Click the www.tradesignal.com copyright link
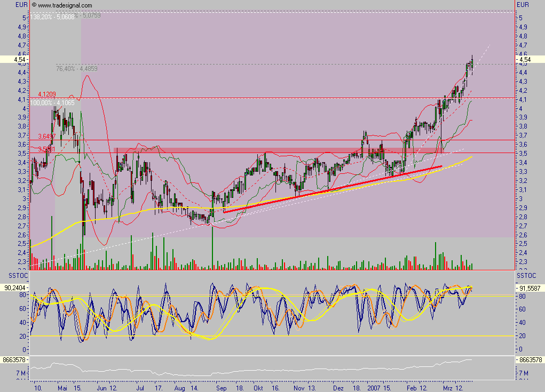The image size is (545, 392). pos(65,5)
